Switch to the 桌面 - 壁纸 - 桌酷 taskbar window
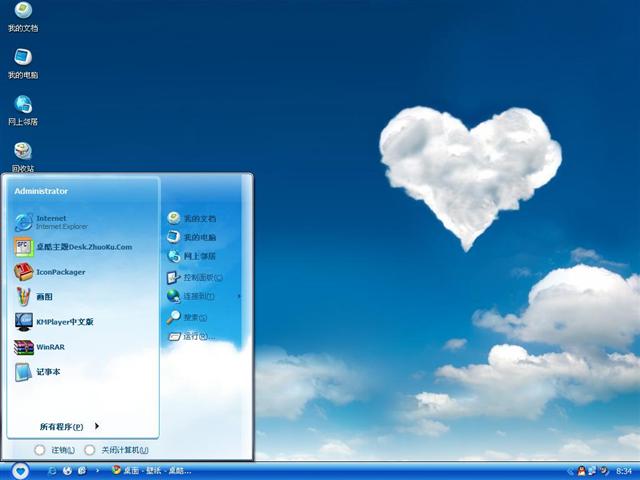 (x=151, y=471)
